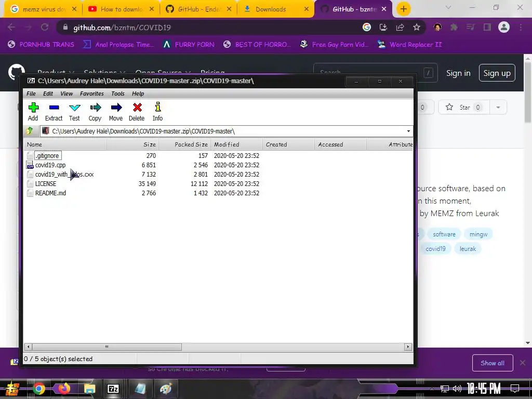Screen dimensions: 532x399
Task: Open the BEST OF HORRO... bookmark
Action: click(x=257, y=45)
